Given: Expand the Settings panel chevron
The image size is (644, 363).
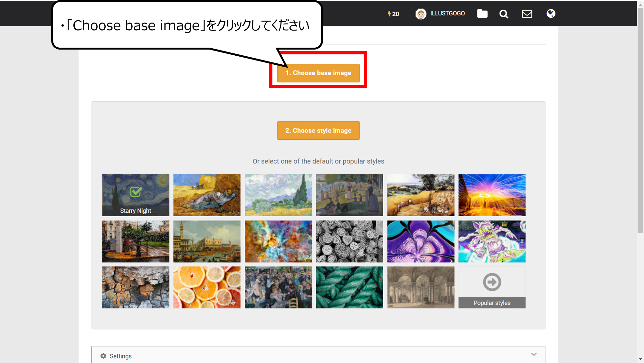Looking at the screenshot, I should [534, 354].
